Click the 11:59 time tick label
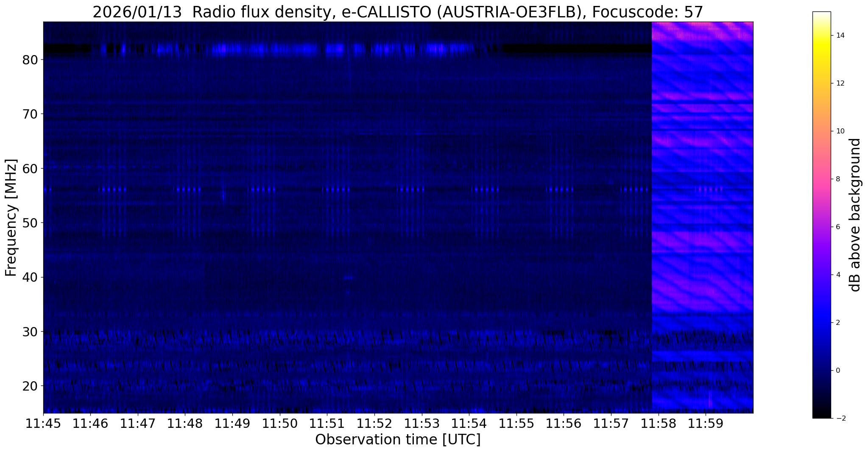The width and height of the screenshot is (868, 452). point(706,424)
